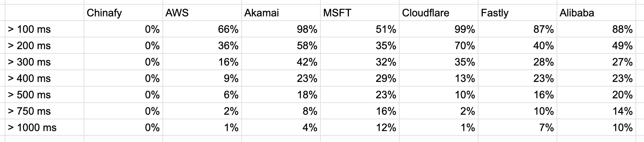The image size is (644, 142).
Task: Click the '> 400 ms' row label
Action: [x=44, y=78]
